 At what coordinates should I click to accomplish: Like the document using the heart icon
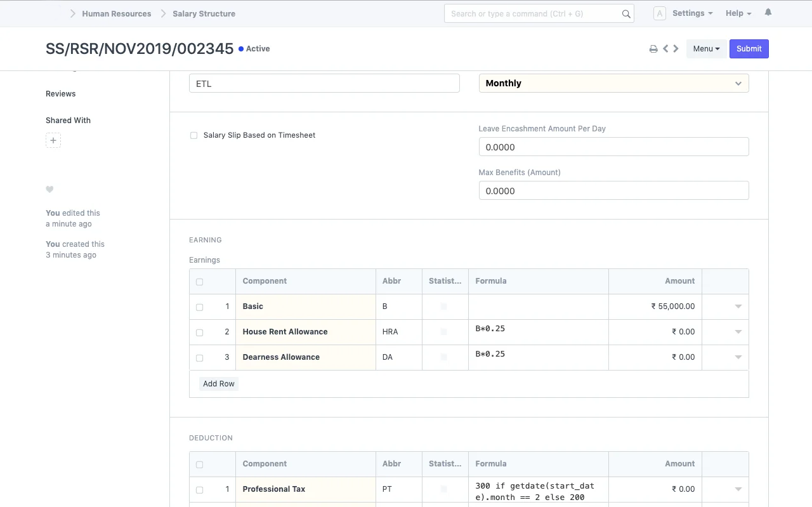click(x=49, y=189)
